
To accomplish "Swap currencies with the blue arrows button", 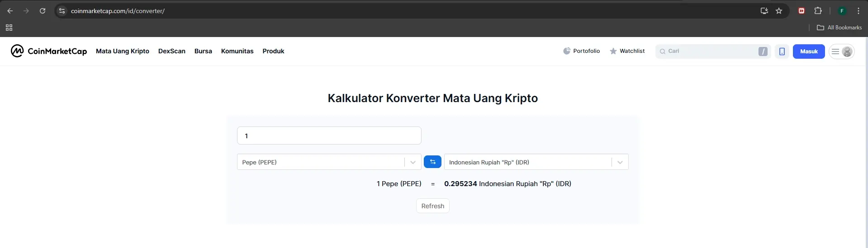I will (432, 162).
